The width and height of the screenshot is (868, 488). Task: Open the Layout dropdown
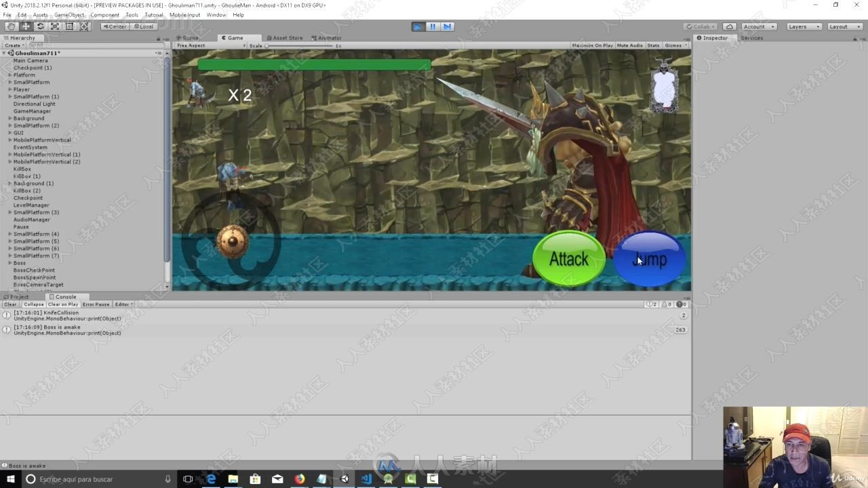tap(844, 26)
